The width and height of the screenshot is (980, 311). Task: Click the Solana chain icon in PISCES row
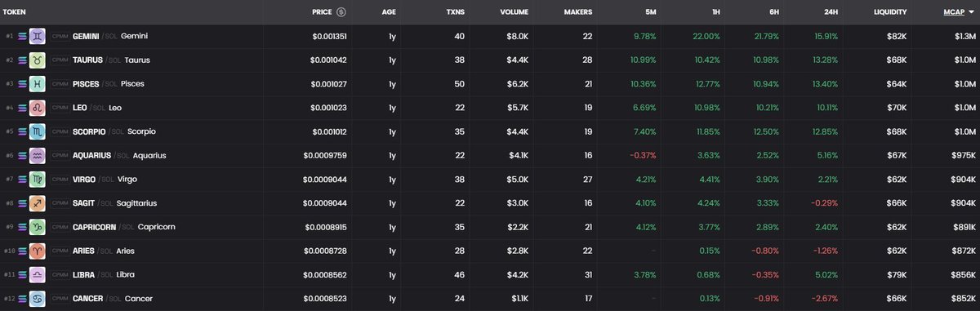22,84
